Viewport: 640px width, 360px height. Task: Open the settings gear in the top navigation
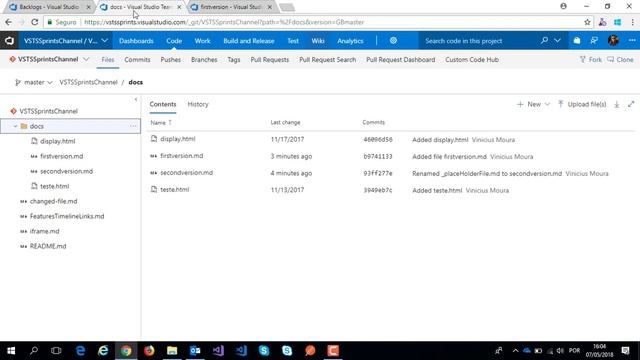point(393,40)
